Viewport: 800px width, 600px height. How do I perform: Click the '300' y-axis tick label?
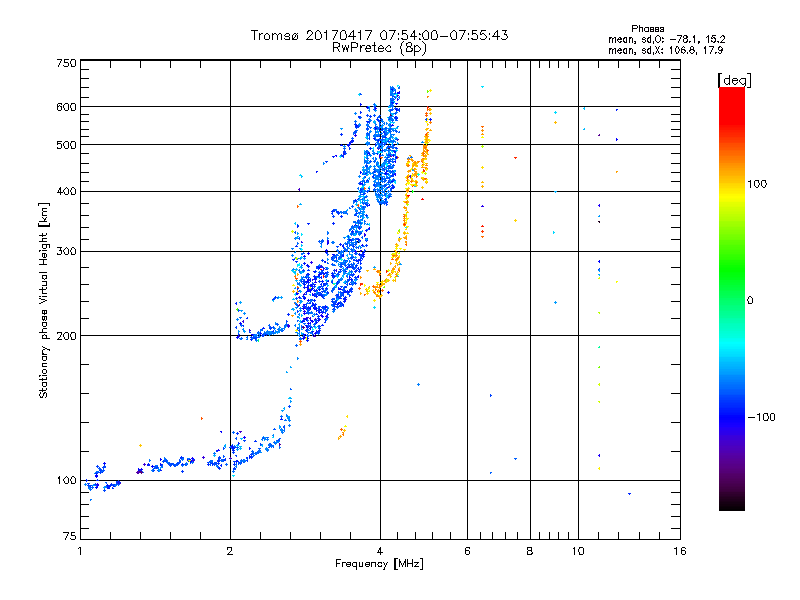(67, 252)
